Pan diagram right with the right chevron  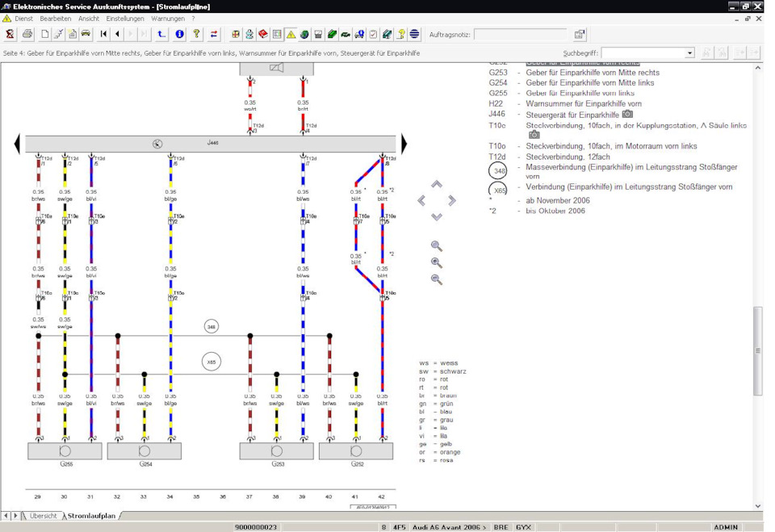[x=452, y=200]
